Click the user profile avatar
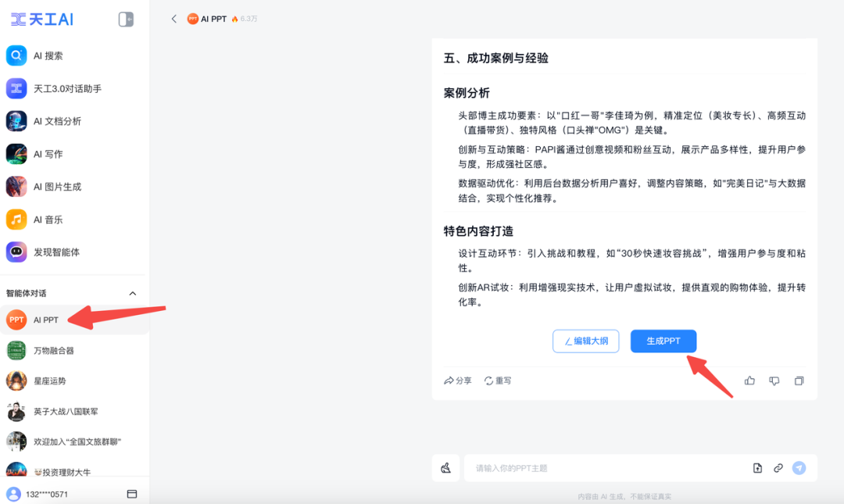 [13, 494]
